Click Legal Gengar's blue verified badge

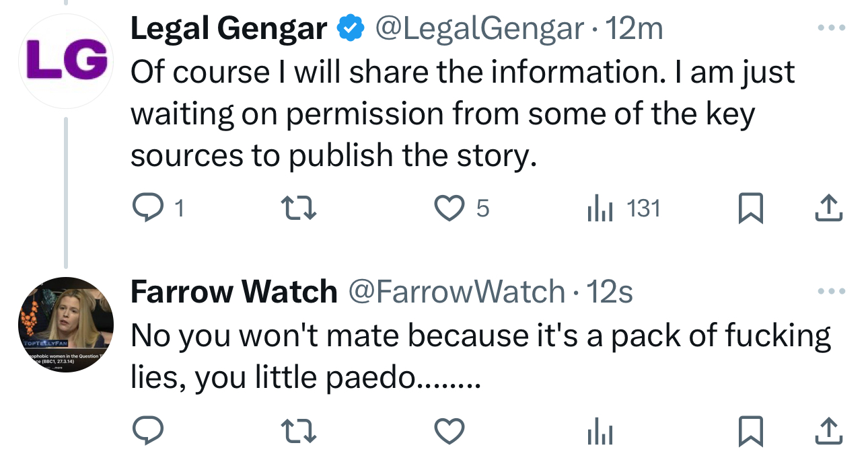(x=350, y=28)
